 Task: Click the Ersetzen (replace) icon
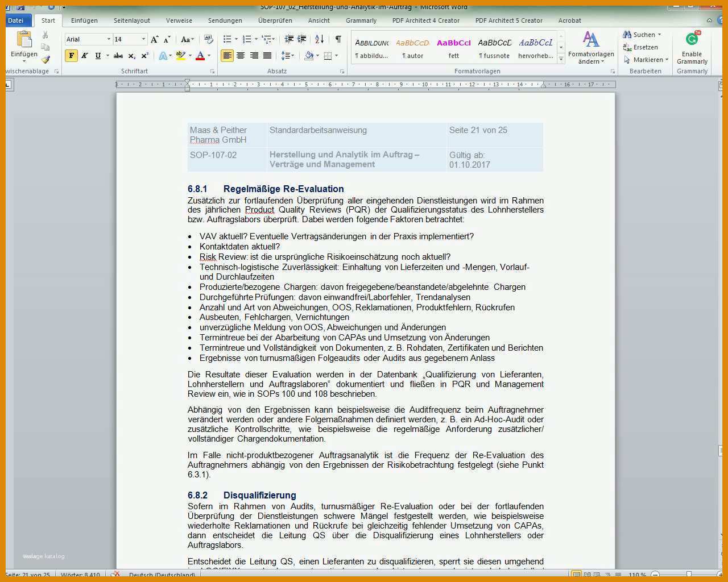[x=627, y=47]
